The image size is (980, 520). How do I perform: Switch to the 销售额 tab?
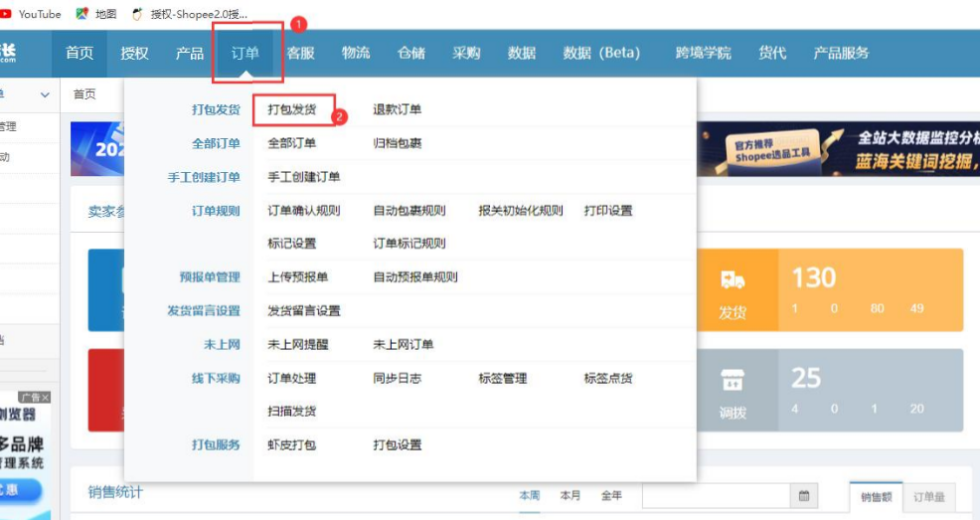(875, 496)
